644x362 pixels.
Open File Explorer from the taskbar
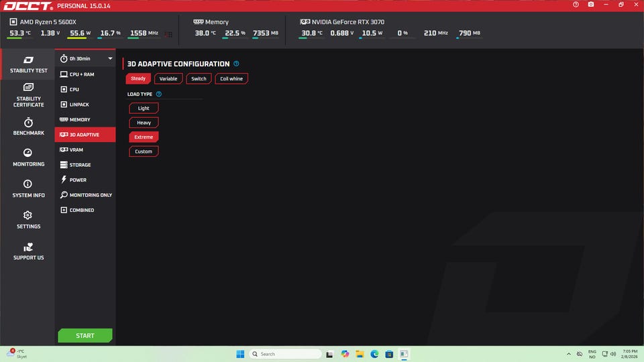point(360,354)
